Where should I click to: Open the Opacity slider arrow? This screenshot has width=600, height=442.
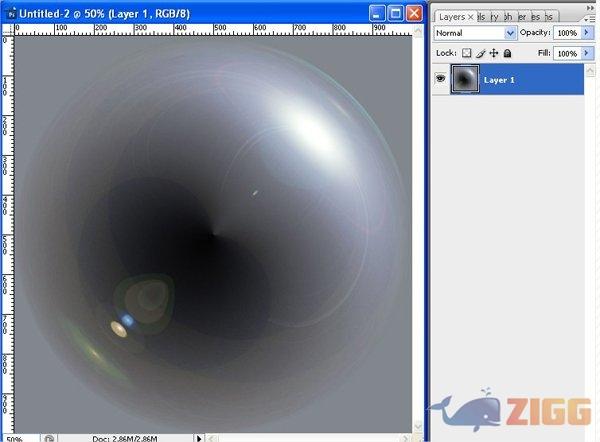click(587, 33)
